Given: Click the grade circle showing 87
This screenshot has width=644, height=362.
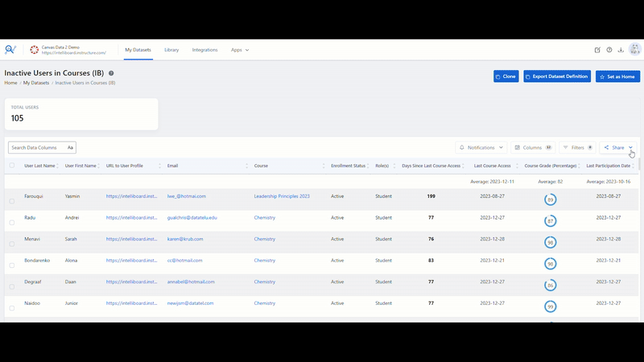Looking at the screenshot, I should coord(550,220).
